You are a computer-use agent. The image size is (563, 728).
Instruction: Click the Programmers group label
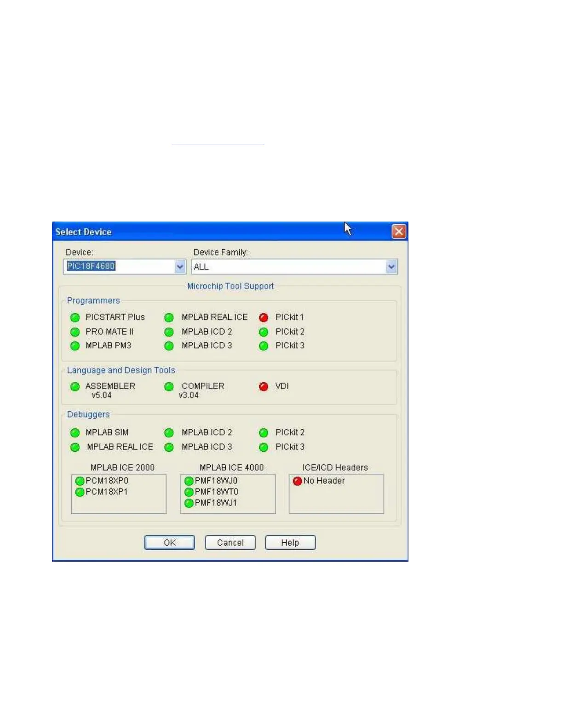coord(93,301)
